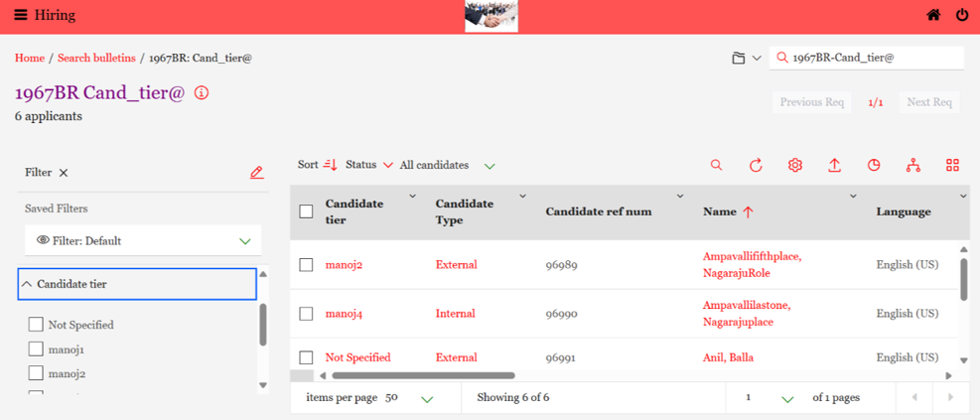Viewport: 980px width, 420px height.
Task: Open info icon next to 1967BR Cand_tier@
Action: (x=201, y=93)
